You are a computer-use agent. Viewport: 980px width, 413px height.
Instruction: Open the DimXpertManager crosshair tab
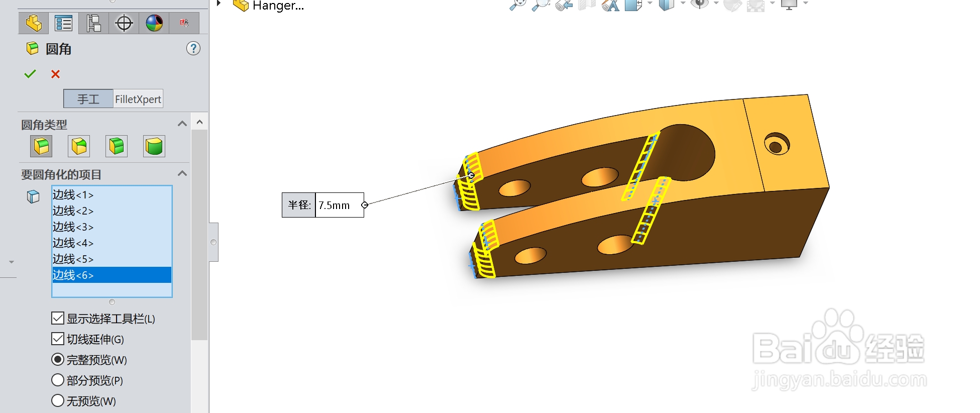124,23
